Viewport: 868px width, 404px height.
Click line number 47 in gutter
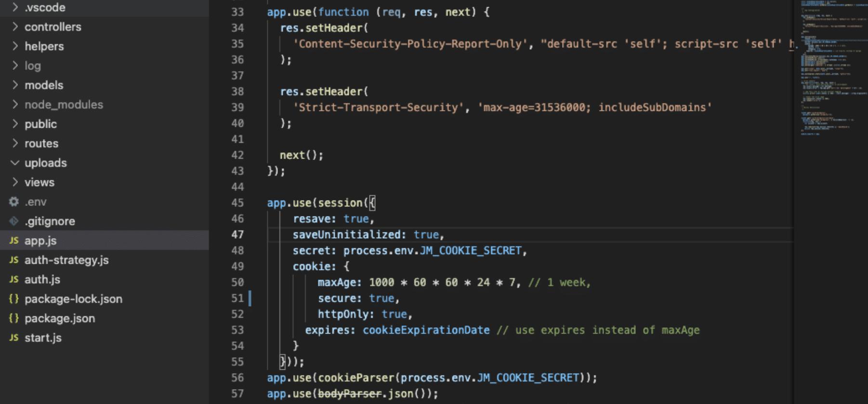(x=237, y=234)
